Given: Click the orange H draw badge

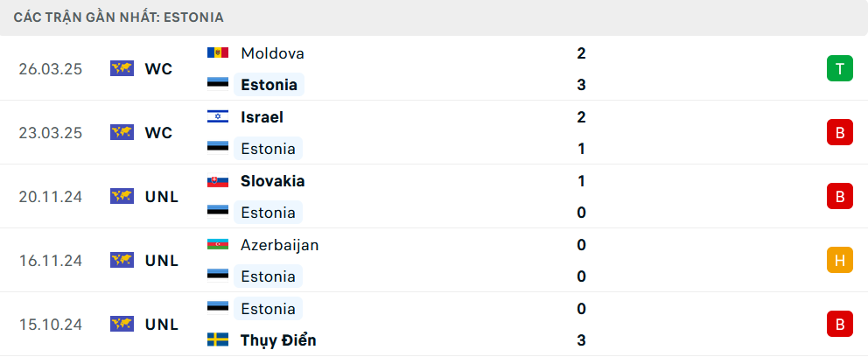Looking at the screenshot, I should (840, 260).
